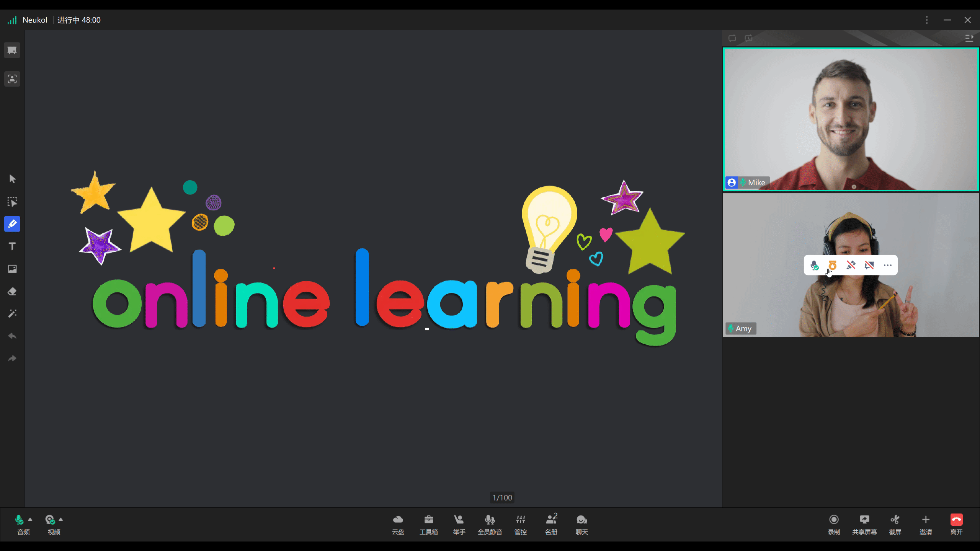Toggle Amy's drawing permission pen icon
Screen dimensions: 980x551
[x=851, y=265]
